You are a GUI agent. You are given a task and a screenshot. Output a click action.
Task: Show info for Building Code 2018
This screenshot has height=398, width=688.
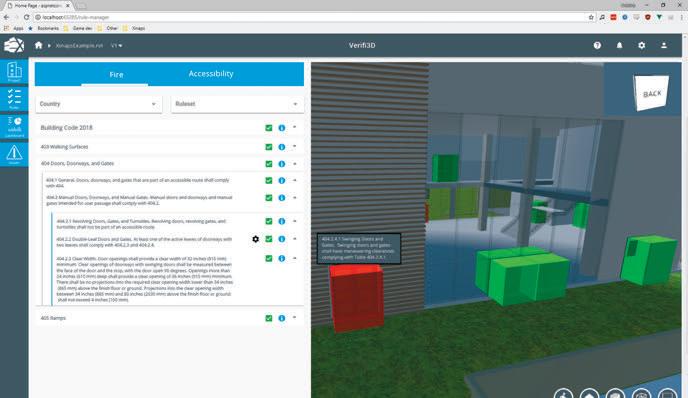(x=282, y=128)
